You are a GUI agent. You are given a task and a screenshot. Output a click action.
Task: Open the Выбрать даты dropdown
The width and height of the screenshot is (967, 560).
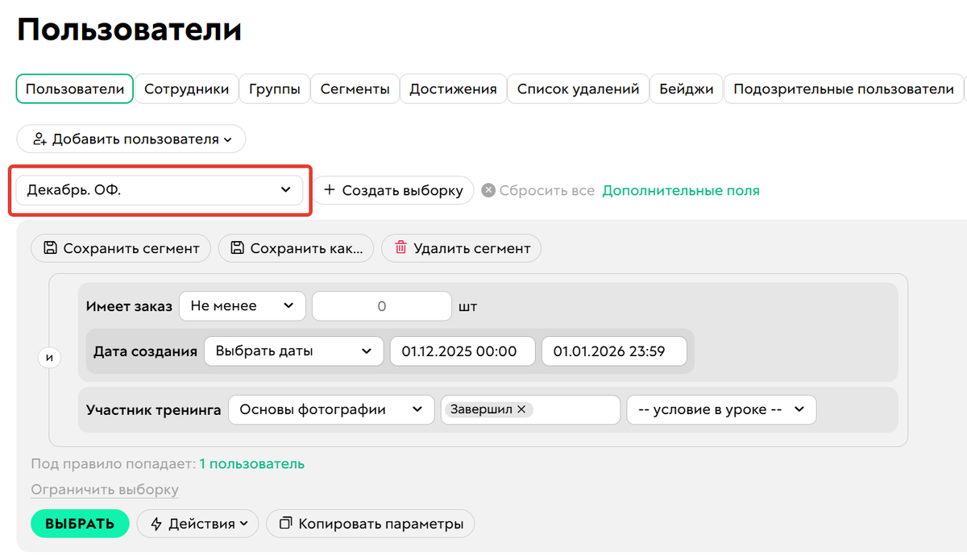click(293, 351)
